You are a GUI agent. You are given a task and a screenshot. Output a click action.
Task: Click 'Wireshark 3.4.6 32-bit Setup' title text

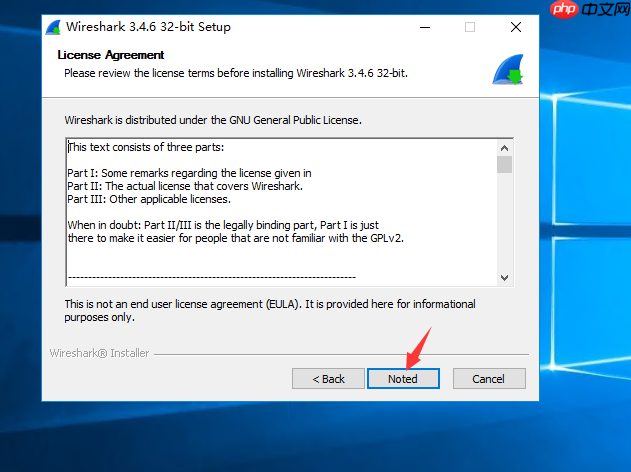click(x=148, y=27)
